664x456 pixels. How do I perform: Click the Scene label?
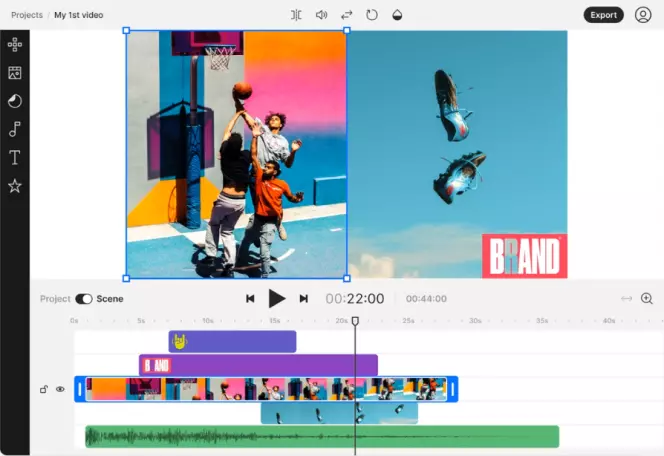point(110,299)
